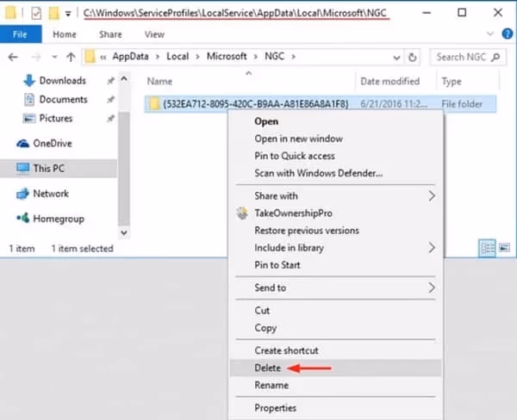Viewport: 517px width, 420px height.
Task: Sort by the Name column header
Action: click(159, 82)
